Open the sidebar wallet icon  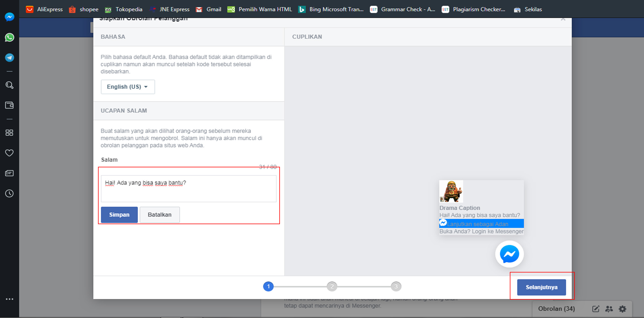9,105
